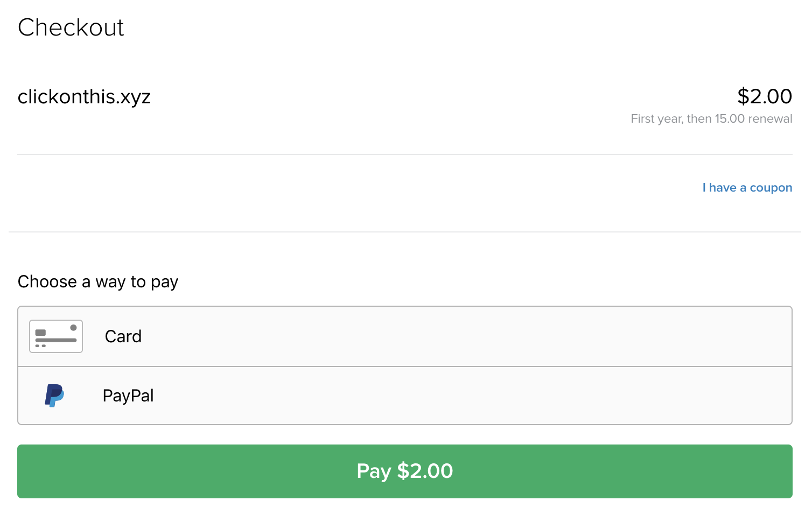Select Card as the payment method
The width and height of the screenshot is (812, 522).
click(x=405, y=336)
